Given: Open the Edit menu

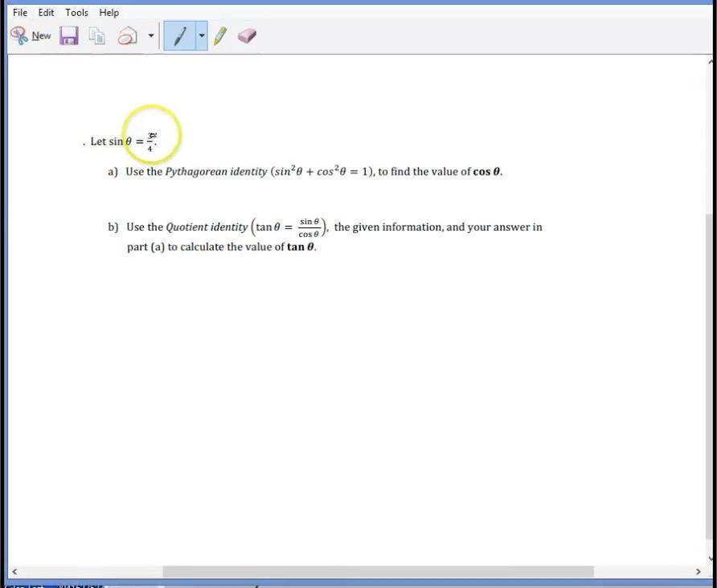Looking at the screenshot, I should 46,12.
